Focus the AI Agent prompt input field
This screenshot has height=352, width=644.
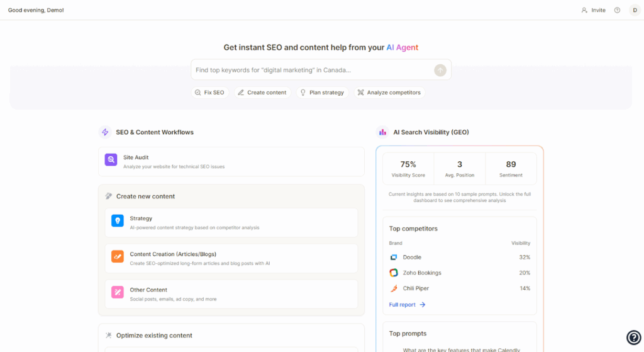pos(311,70)
